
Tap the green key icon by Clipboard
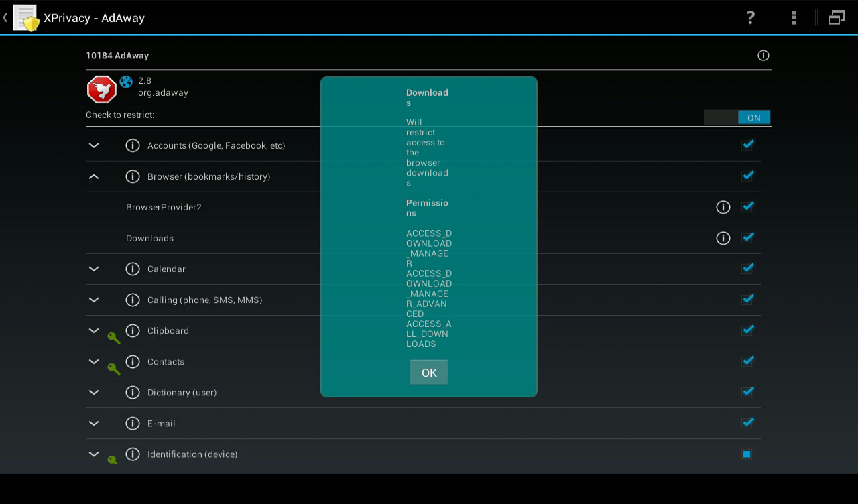[x=114, y=338]
